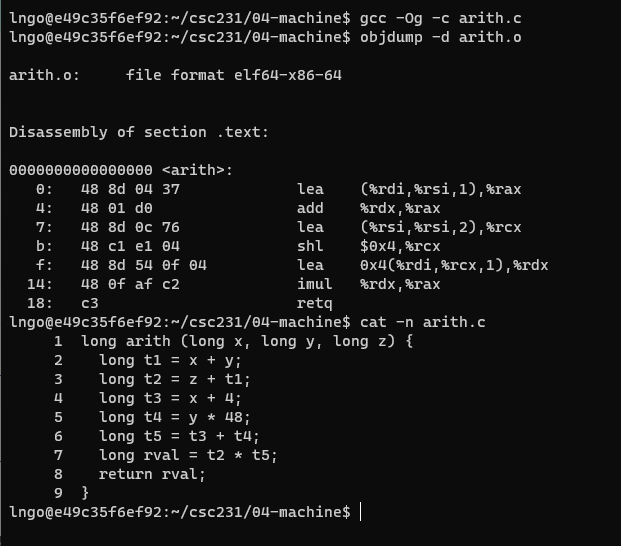The width and height of the screenshot is (621, 546).
Task: Click the 'file format elf64-x86-64' text
Action: pos(234,76)
